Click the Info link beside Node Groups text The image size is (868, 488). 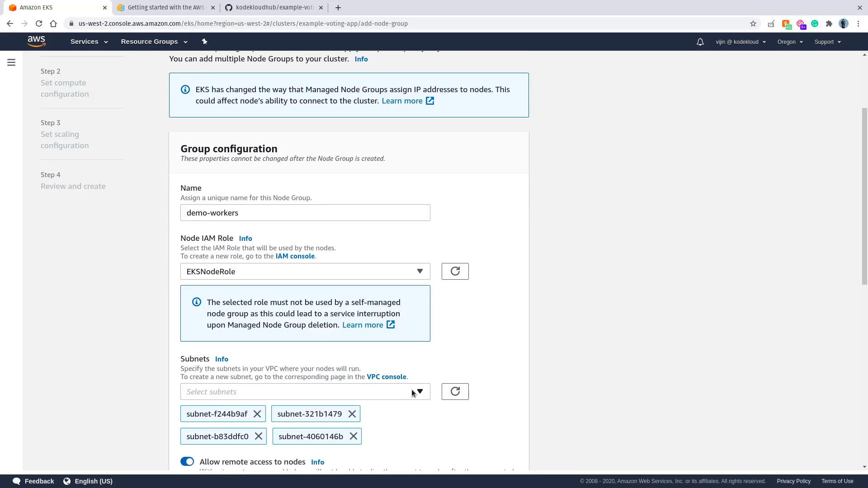click(x=361, y=59)
